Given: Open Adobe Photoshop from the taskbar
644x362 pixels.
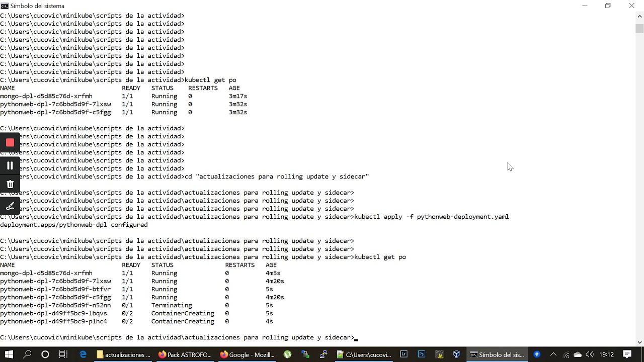Looking at the screenshot, I should click(422, 354).
